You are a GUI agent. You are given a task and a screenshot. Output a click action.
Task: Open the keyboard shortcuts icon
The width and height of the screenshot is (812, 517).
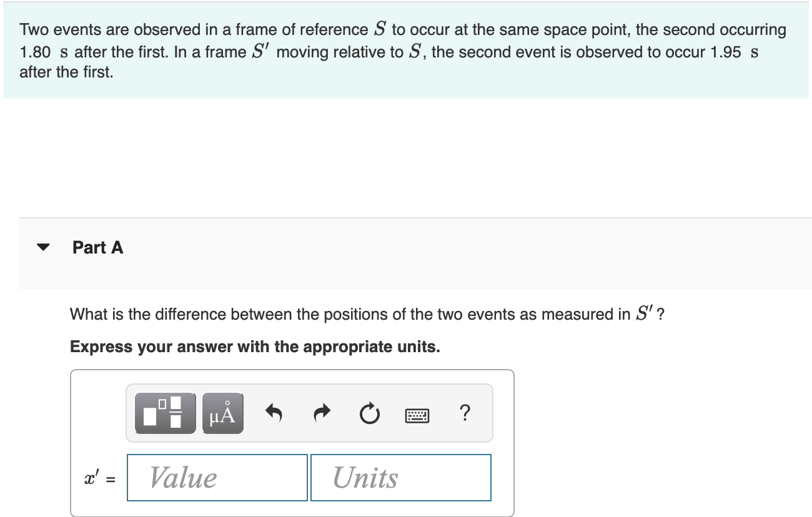(x=417, y=414)
